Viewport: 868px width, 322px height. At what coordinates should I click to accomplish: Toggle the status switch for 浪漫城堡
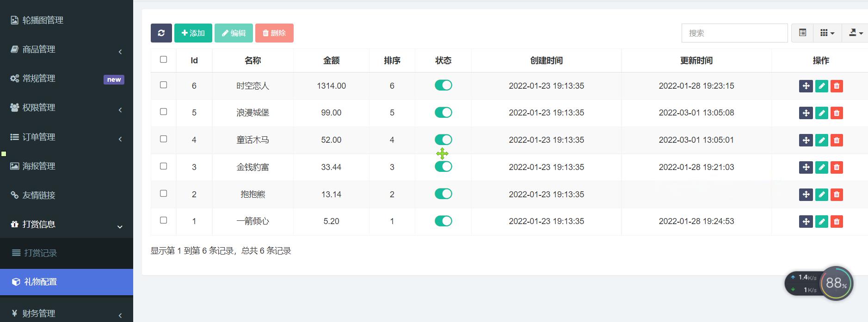click(x=443, y=112)
